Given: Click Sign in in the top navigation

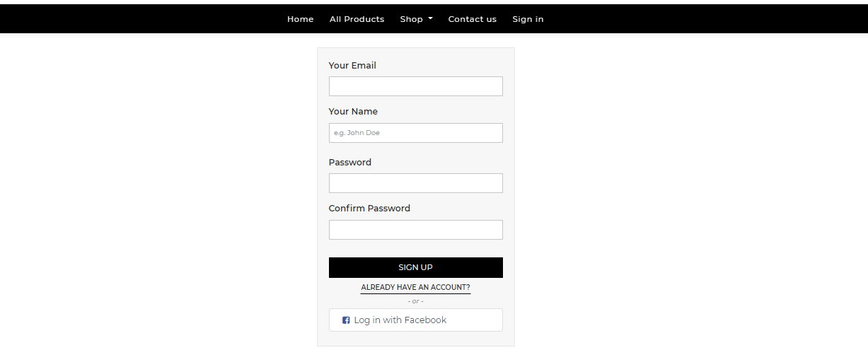Looking at the screenshot, I should pos(528,19).
